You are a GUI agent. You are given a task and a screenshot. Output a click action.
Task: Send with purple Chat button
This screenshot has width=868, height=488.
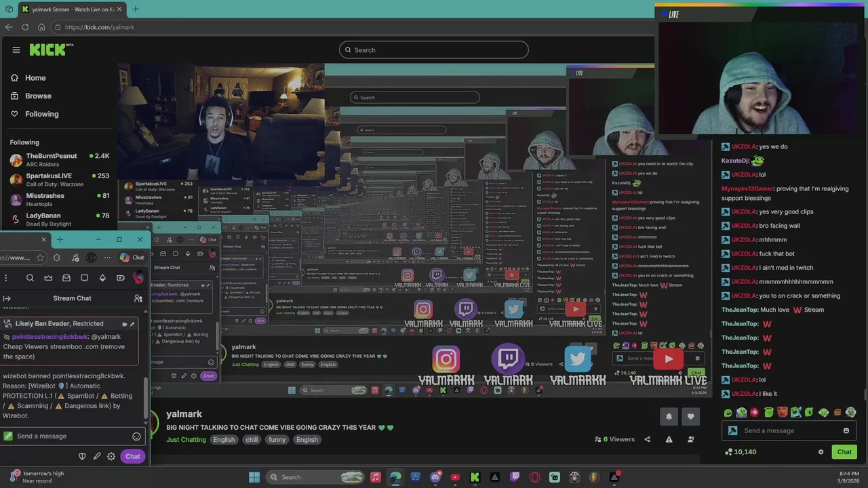pyautogui.click(x=133, y=456)
